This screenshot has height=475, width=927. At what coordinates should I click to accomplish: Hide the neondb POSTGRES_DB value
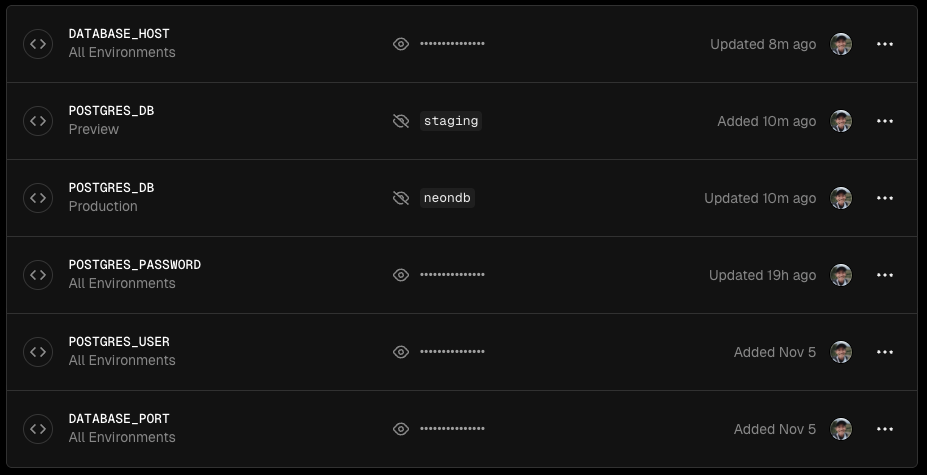(401, 198)
